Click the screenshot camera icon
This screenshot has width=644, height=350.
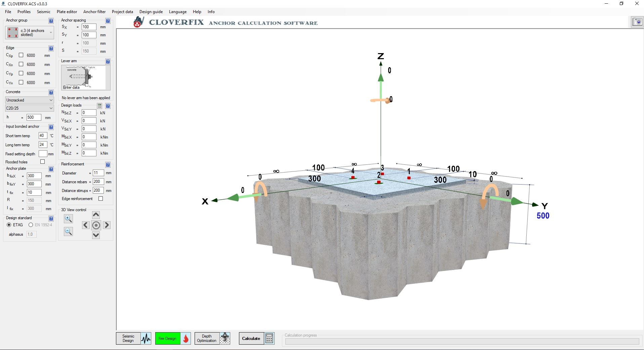[x=637, y=22]
